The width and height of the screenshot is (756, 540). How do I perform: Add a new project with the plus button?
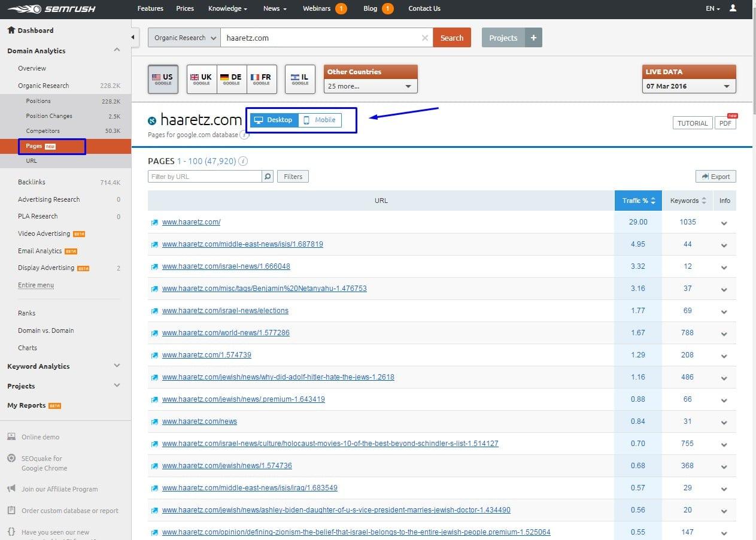(x=533, y=38)
